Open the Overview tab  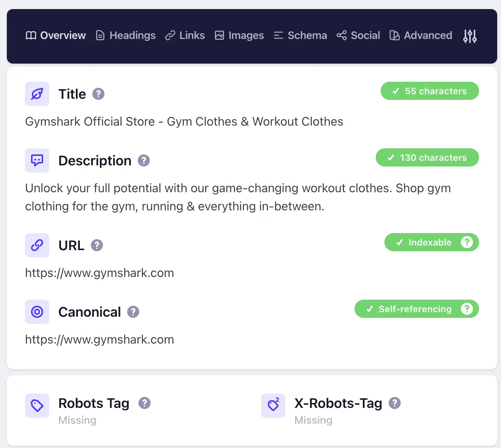(56, 36)
